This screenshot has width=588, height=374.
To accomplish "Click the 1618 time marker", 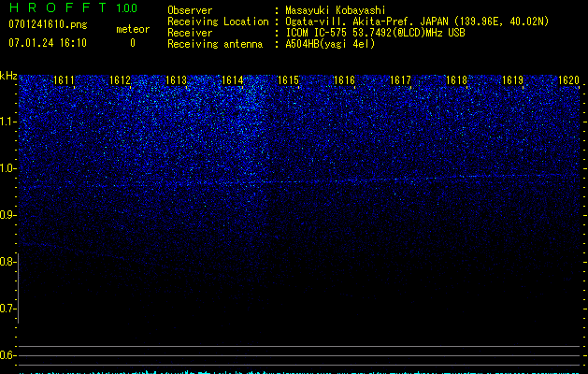I will pos(457,80).
